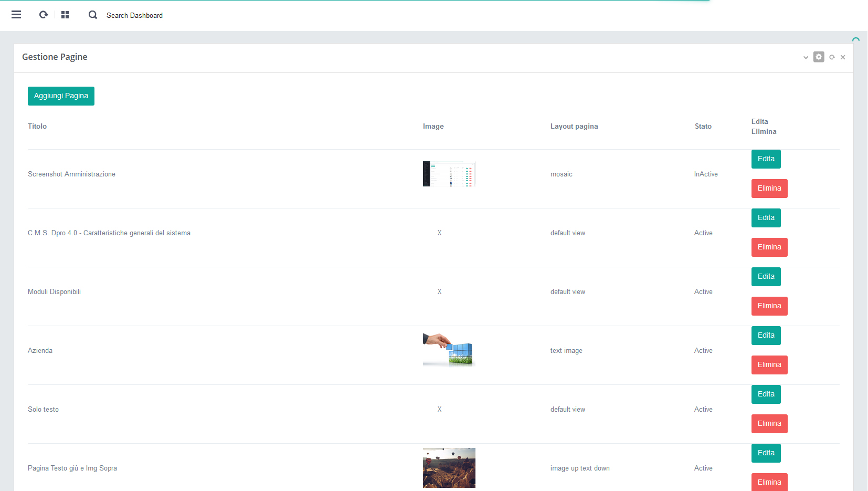Screen dimensions: 868x491
Task: Collapse the Gestione Pagine panel chevron
Action: [x=806, y=57]
